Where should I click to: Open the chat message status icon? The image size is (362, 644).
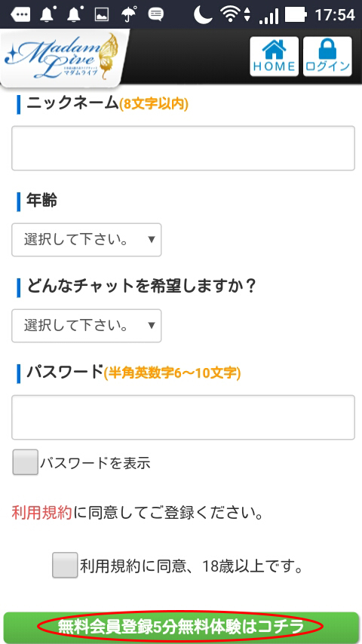tap(155, 15)
